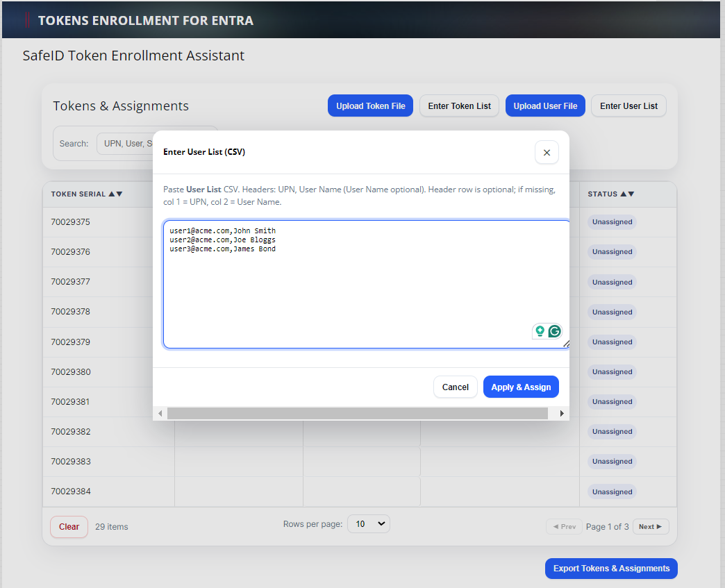The height and width of the screenshot is (588, 725).
Task: Click left arrow of horizontal scrollbar
Action: (160, 414)
